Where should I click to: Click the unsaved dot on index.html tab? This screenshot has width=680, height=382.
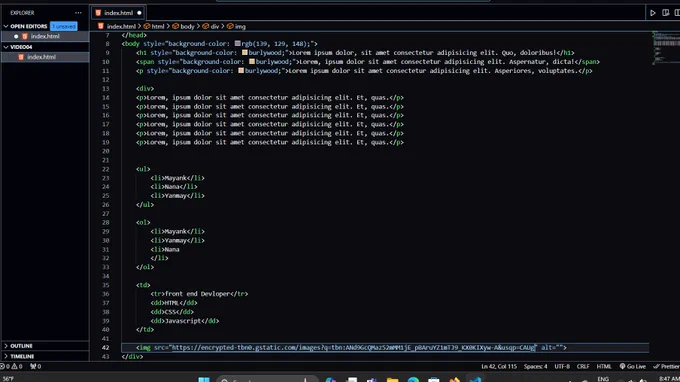(139, 13)
